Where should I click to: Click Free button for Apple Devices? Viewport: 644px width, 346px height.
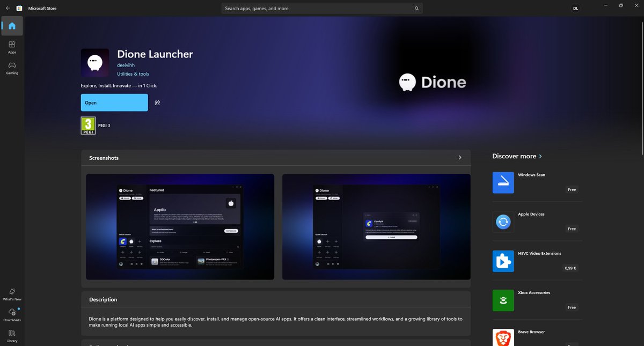tap(572, 229)
